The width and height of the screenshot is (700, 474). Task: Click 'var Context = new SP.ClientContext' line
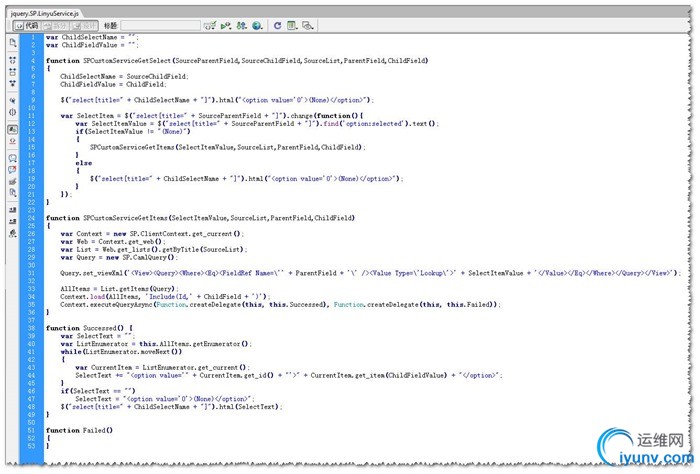tap(152, 234)
